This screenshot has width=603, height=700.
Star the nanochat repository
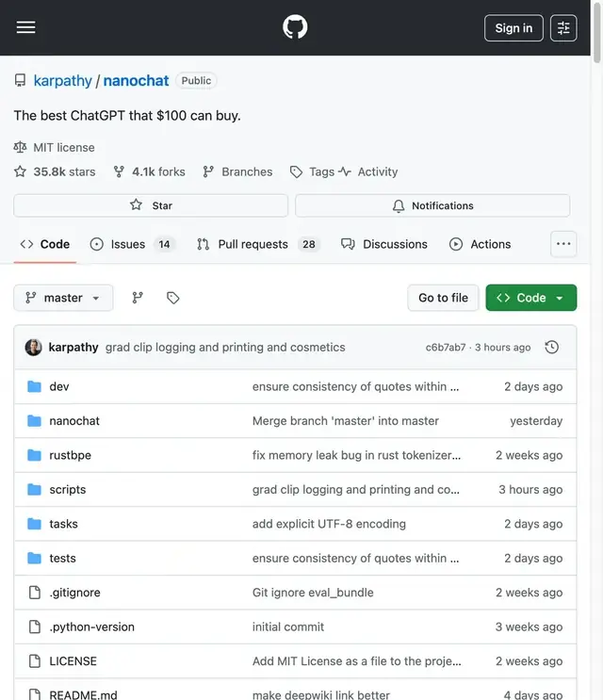point(151,205)
